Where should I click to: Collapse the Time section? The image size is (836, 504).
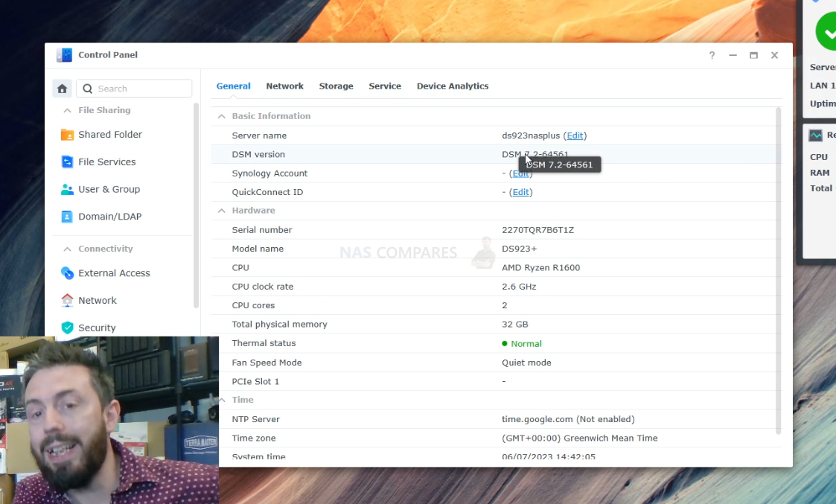(222, 400)
